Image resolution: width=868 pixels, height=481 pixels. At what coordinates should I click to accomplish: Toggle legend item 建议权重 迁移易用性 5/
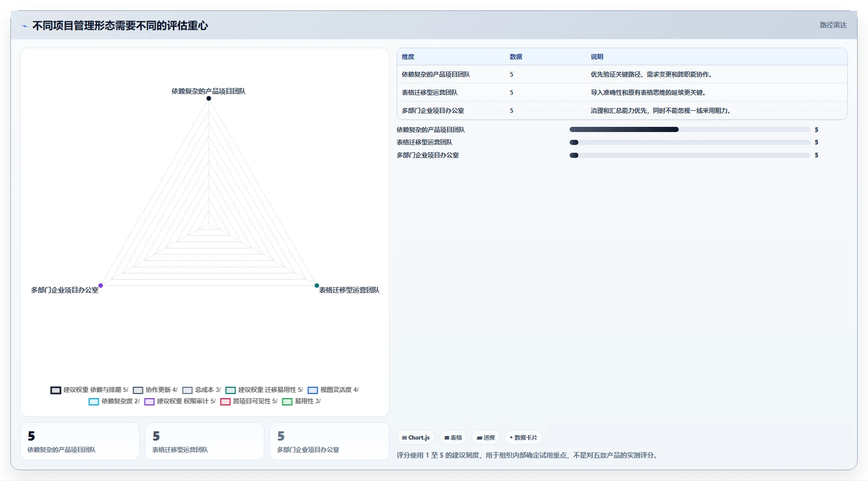264,390
